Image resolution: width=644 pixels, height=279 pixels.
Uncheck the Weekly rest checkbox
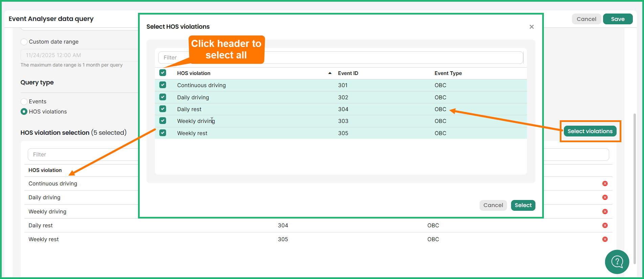163,133
